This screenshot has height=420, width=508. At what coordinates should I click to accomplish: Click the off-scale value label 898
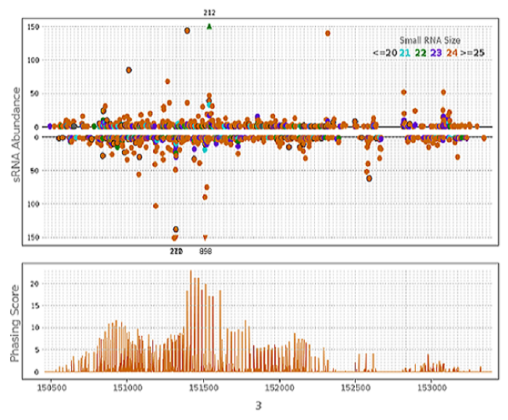(x=205, y=251)
